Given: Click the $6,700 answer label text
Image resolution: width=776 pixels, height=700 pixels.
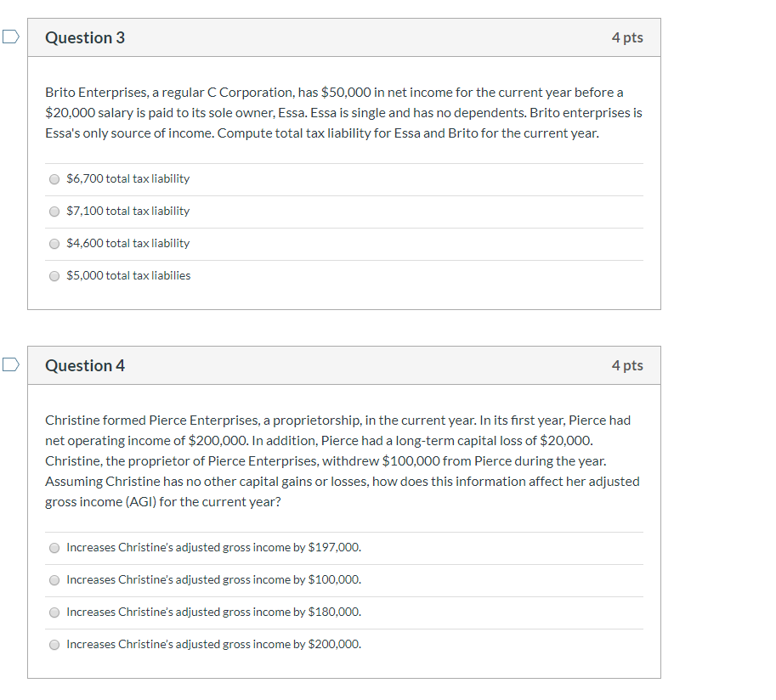Looking at the screenshot, I should tap(127, 179).
